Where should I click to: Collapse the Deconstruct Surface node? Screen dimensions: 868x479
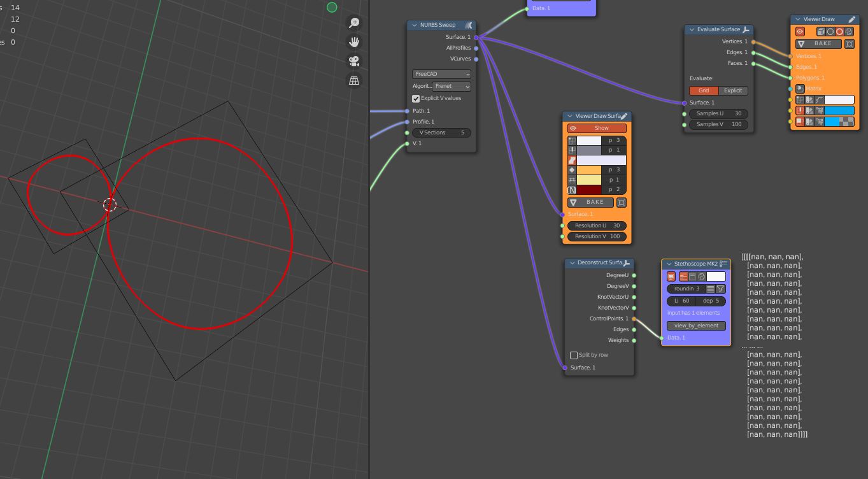pos(571,263)
